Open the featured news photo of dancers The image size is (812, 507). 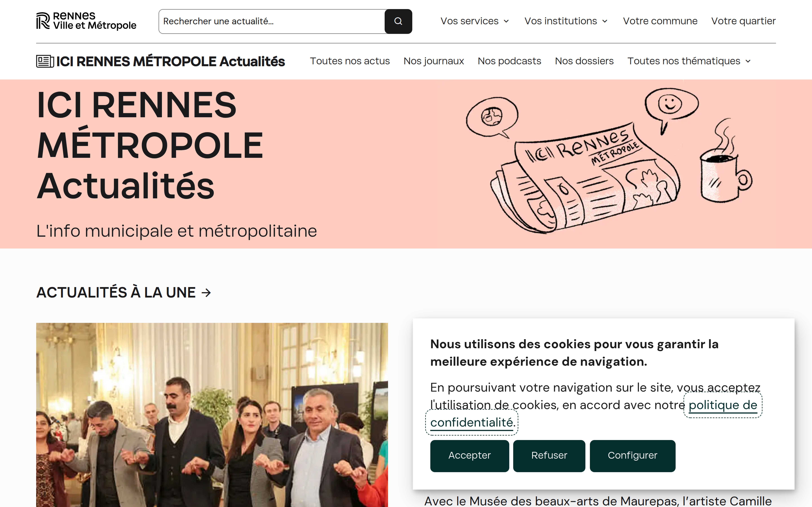[x=212, y=415]
